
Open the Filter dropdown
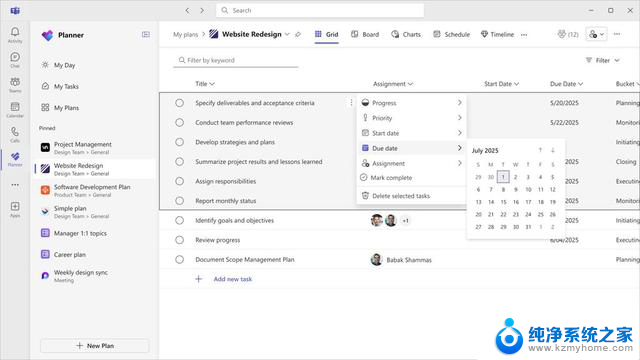point(603,60)
